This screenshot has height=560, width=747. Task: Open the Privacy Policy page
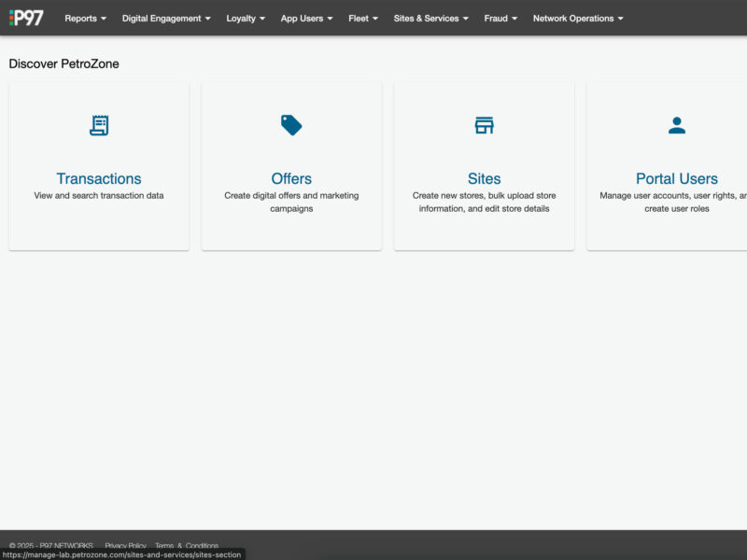coord(126,545)
